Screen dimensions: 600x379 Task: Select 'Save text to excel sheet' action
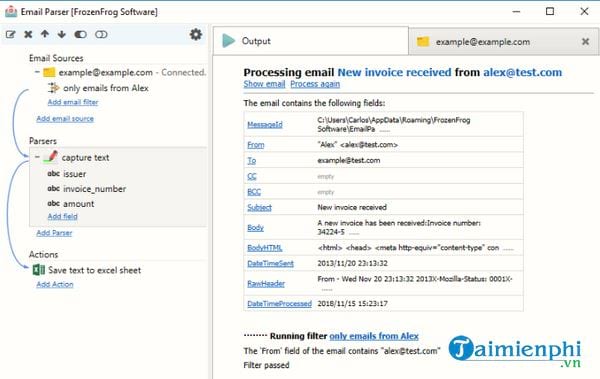[x=95, y=270]
